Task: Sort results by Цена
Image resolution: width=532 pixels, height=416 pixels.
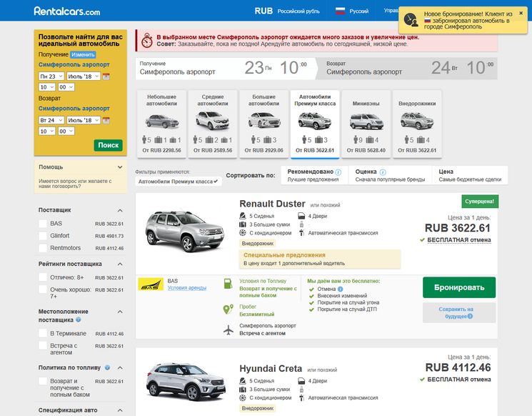Action: click(x=470, y=175)
